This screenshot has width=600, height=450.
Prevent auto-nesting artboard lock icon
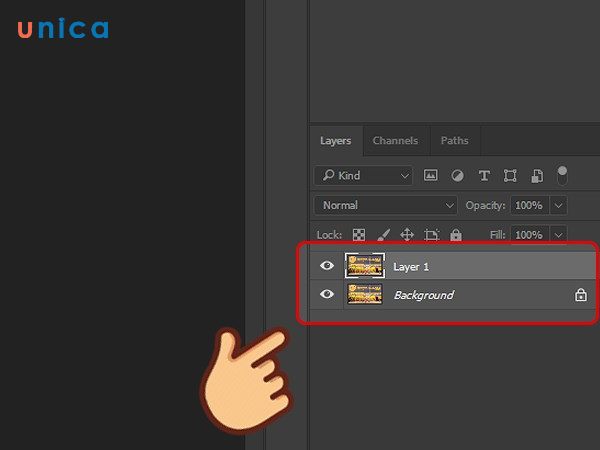tap(431, 235)
